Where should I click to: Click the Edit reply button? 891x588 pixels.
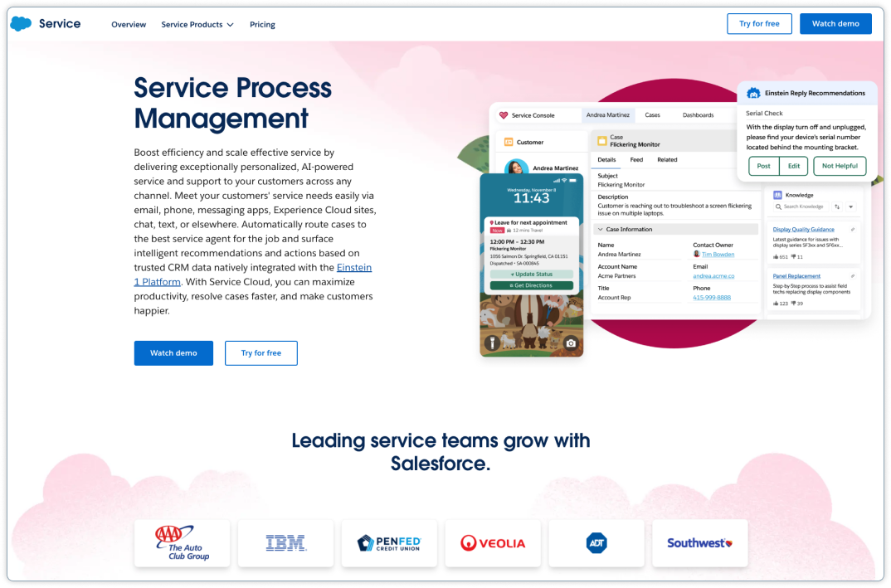point(794,166)
